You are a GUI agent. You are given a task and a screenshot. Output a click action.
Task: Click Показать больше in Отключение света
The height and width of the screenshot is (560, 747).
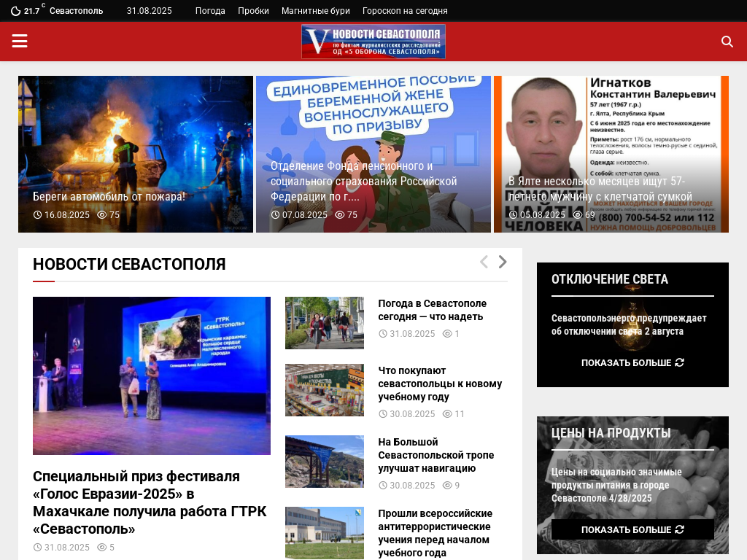click(632, 362)
